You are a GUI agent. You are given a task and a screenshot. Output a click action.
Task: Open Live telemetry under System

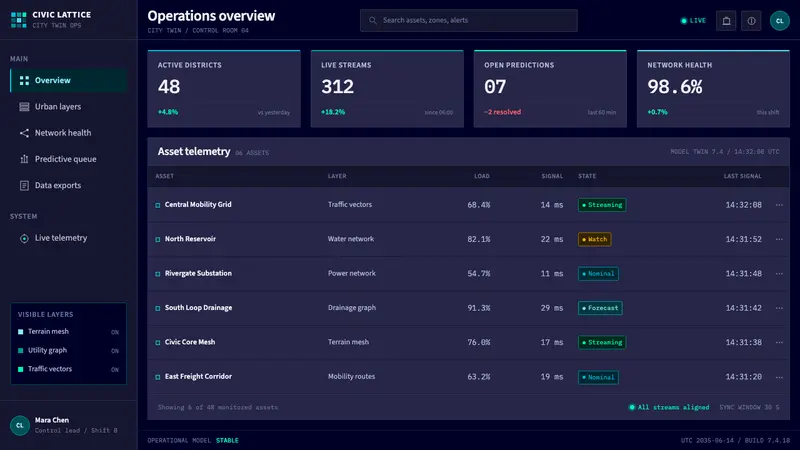pos(68,238)
